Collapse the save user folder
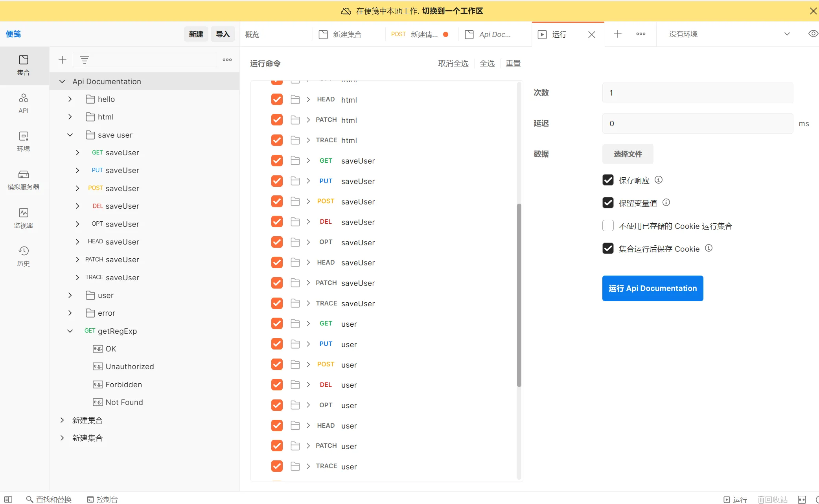The image size is (819, 504). click(x=70, y=135)
